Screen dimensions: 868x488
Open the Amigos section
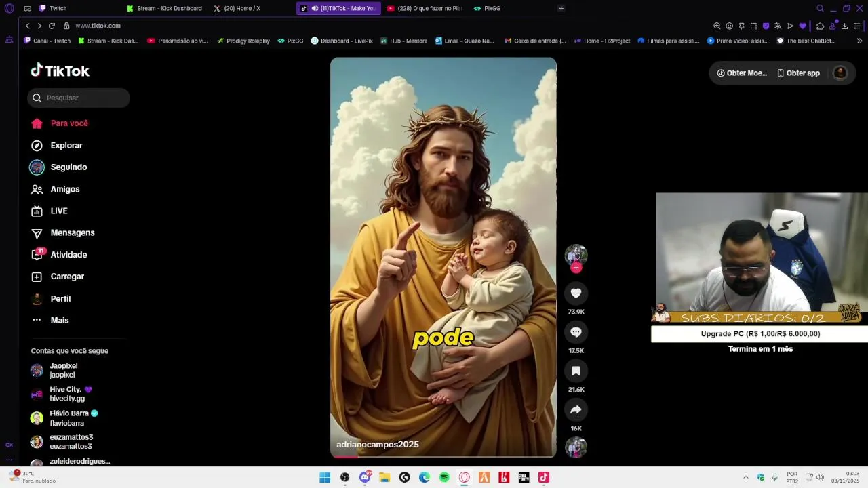56,190
